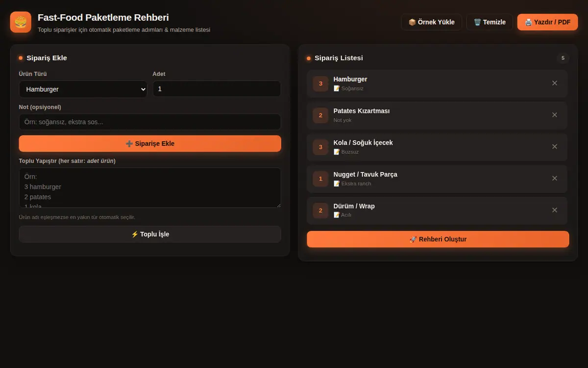Click the Soğansız note under Hamburger
The height and width of the screenshot is (368, 588).
[x=348, y=88]
